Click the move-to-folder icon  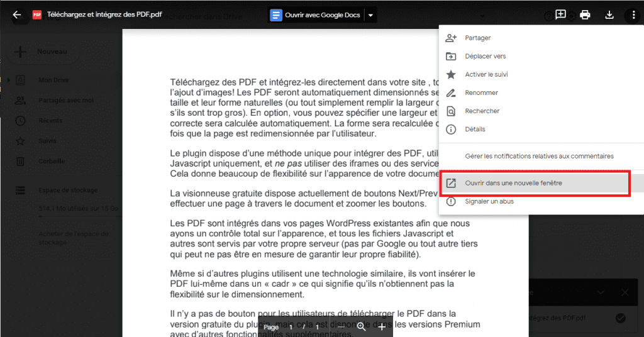451,56
